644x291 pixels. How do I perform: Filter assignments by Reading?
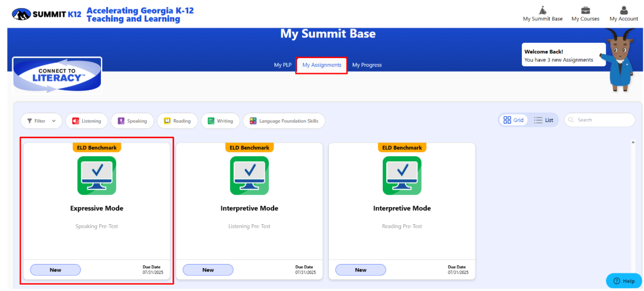pos(177,121)
